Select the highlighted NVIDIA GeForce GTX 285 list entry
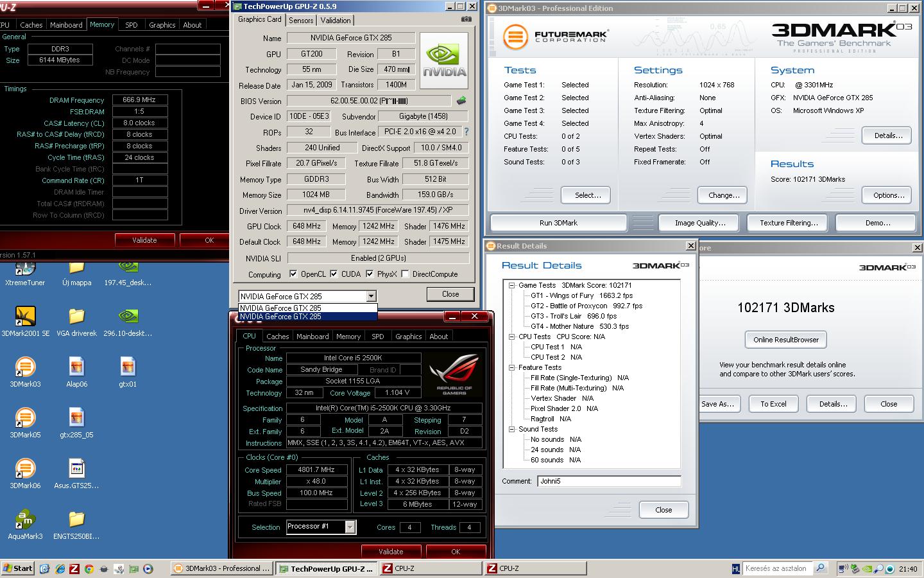This screenshot has width=924, height=578. pyautogui.click(x=307, y=316)
